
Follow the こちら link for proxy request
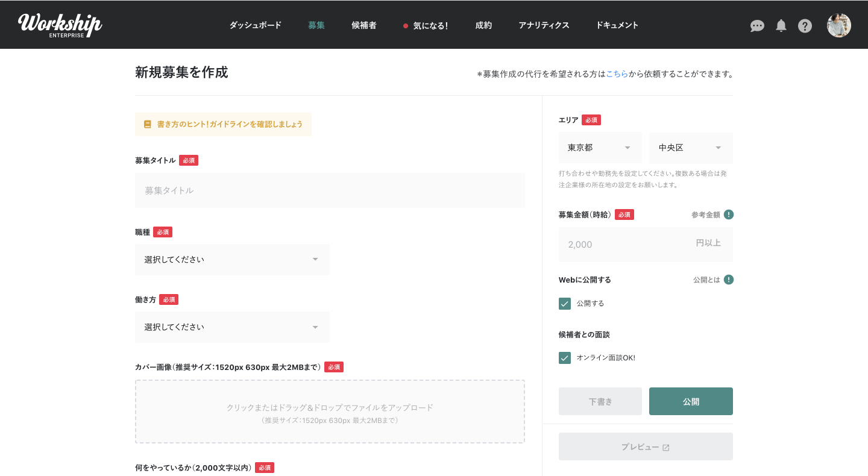coord(617,74)
